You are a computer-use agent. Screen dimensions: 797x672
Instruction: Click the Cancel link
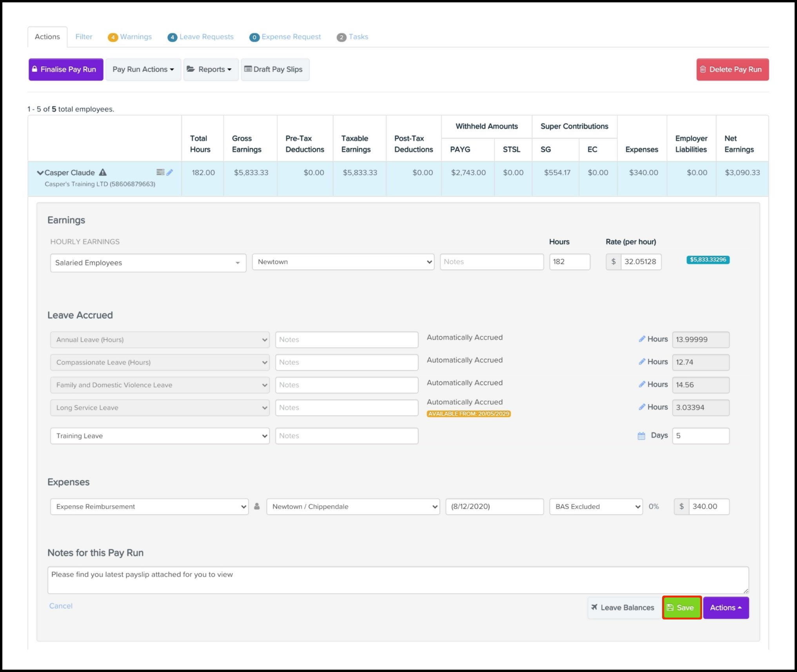click(x=61, y=606)
